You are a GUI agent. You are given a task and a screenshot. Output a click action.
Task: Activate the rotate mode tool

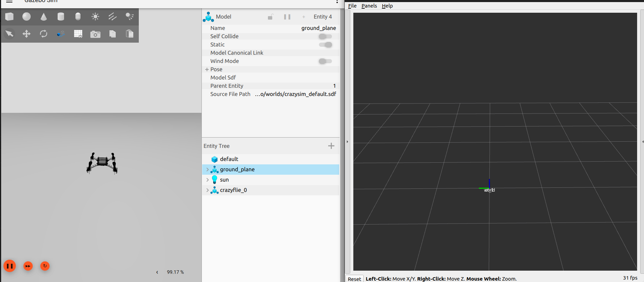tap(44, 34)
